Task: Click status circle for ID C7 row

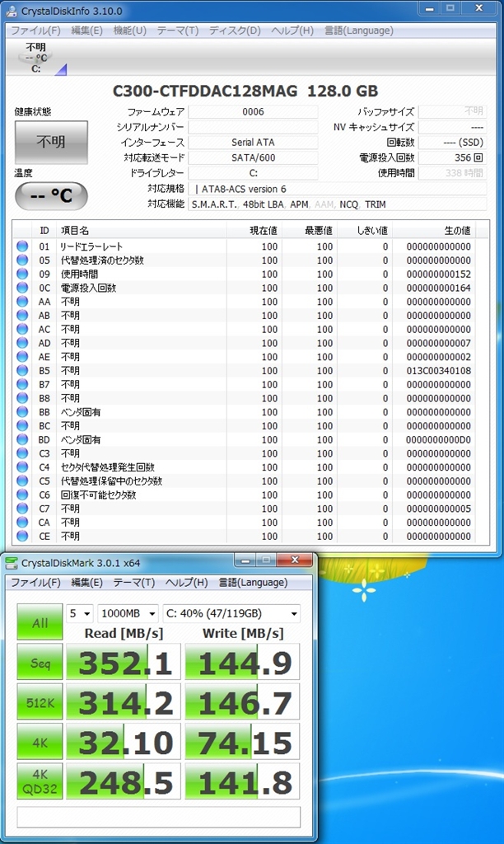Action: (22, 509)
